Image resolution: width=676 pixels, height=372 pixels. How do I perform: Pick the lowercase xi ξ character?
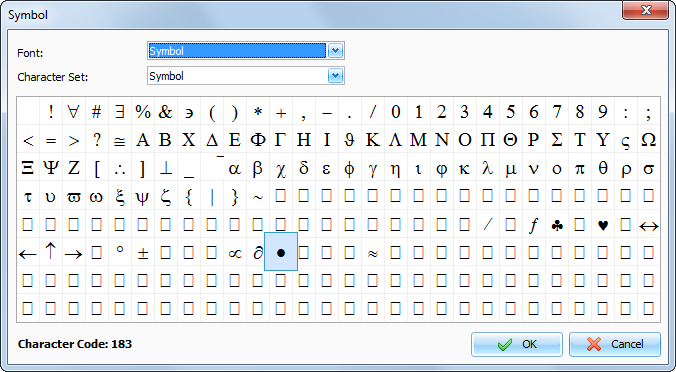pos(120,197)
